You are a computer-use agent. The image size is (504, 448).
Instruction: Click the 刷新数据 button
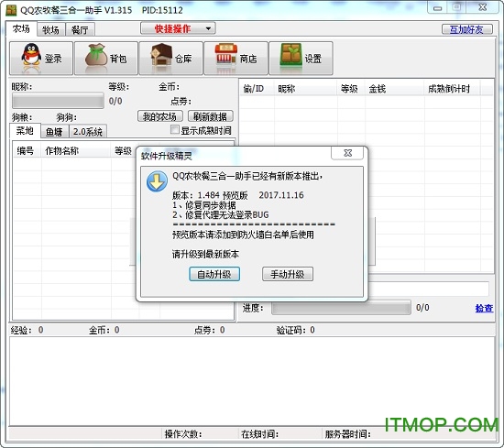coord(210,116)
